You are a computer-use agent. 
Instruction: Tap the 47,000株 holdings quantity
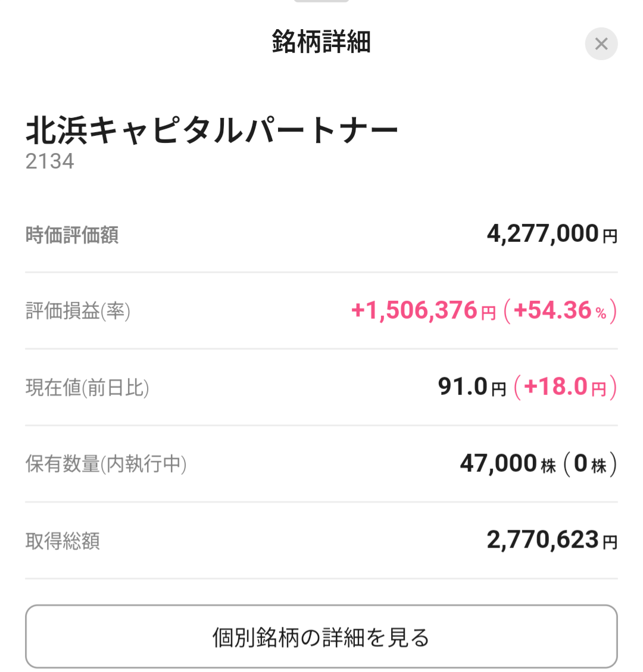click(x=508, y=463)
